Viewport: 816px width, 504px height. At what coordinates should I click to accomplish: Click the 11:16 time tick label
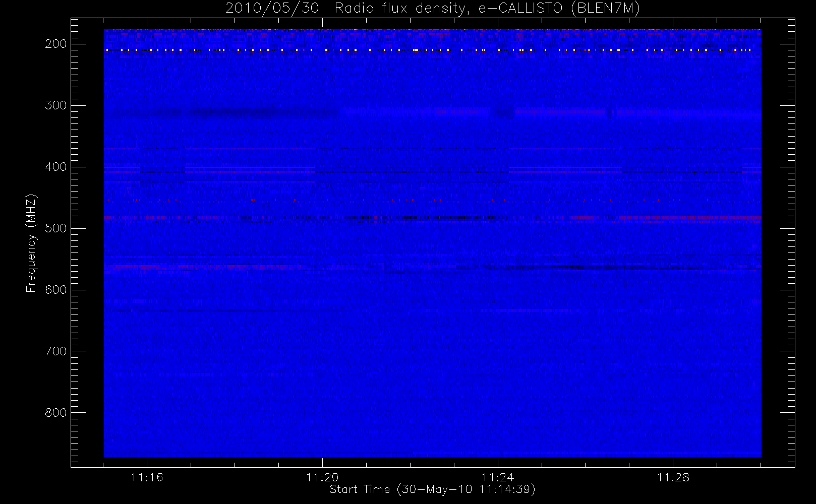coord(147,477)
